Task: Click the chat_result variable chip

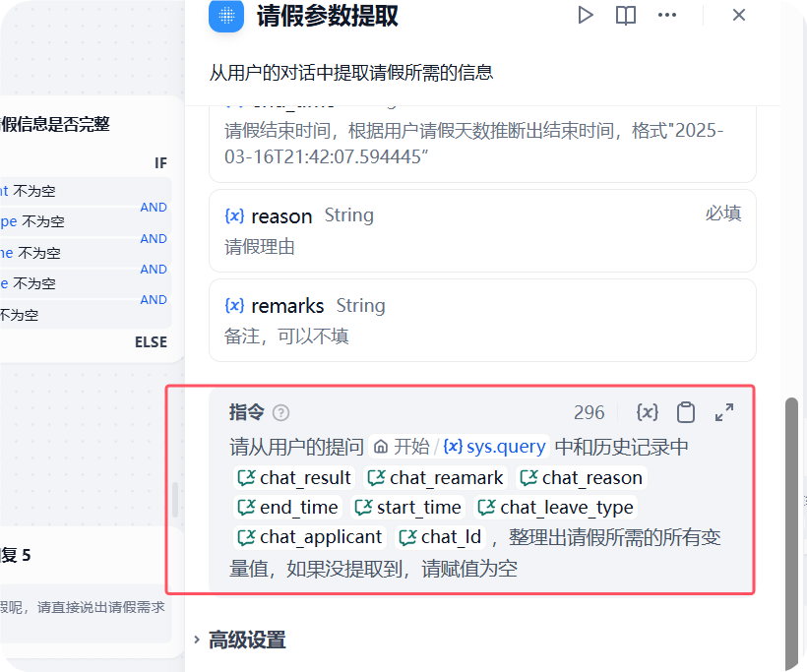Action: (294, 477)
